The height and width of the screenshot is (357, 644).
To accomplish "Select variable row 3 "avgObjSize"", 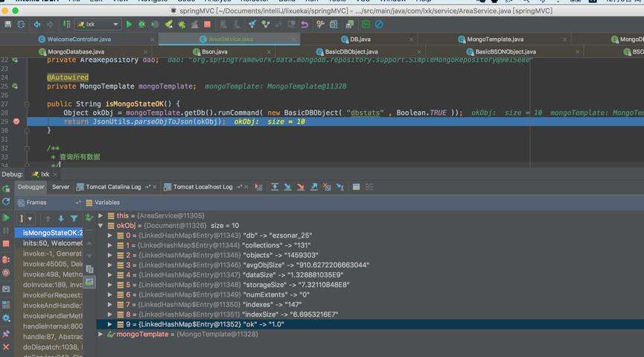I will pyautogui.click(x=369, y=265).
